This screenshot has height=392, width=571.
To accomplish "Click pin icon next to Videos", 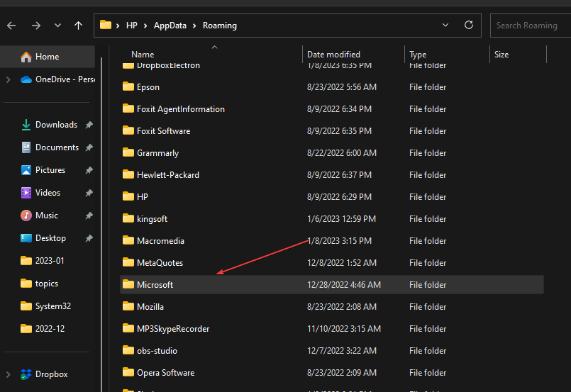I will [89, 193].
